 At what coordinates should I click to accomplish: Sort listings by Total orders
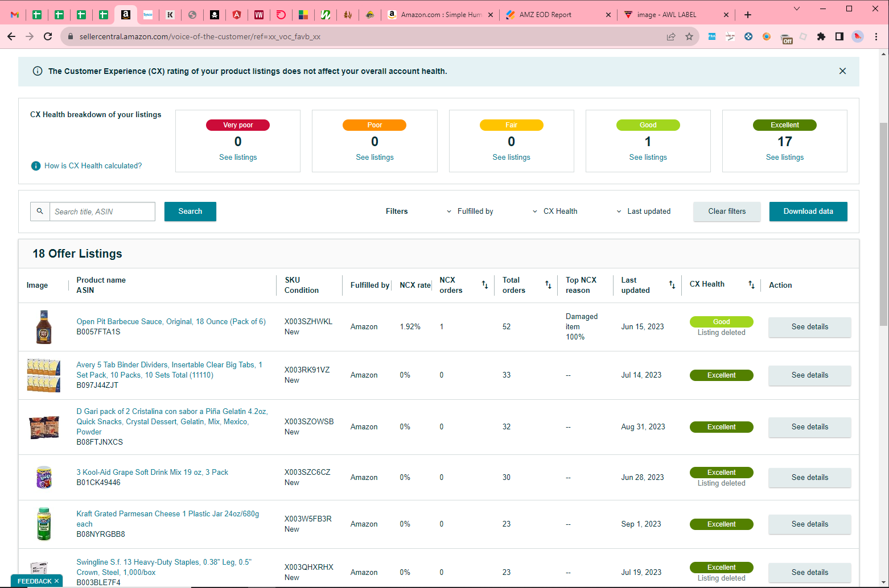point(548,285)
